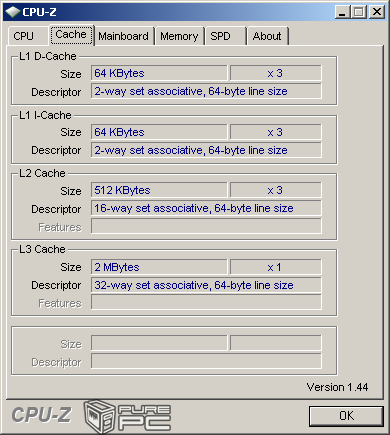Screen dimensions: 390x435
Task: Click the L3 Cache x 1 count field
Action: point(276,267)
